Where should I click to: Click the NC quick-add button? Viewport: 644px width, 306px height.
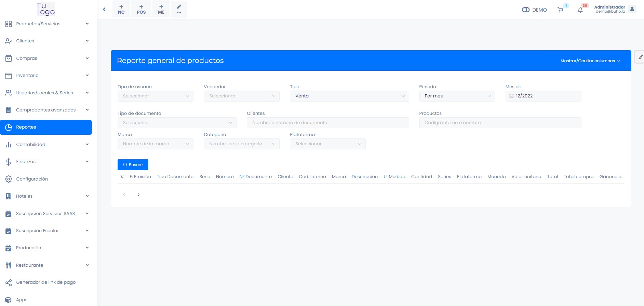tap(121, 9)
